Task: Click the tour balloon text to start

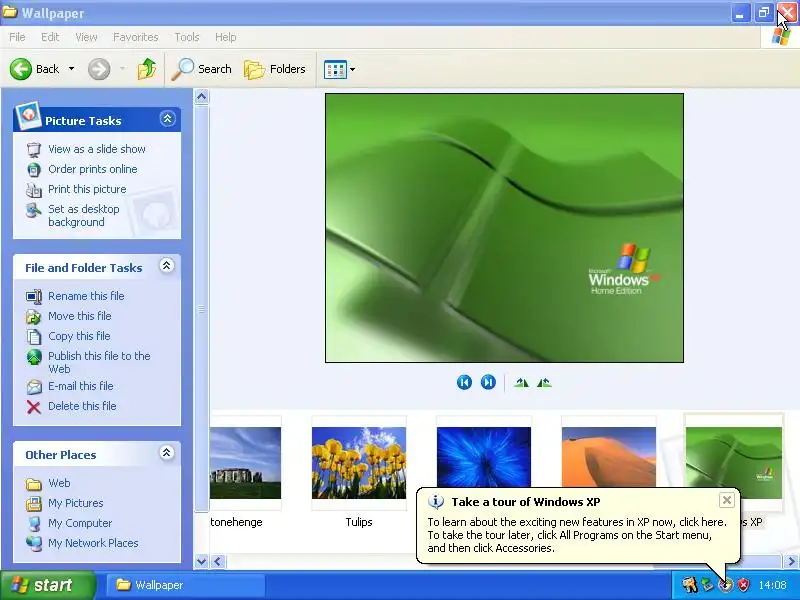Action: click(x=577, y=535)
